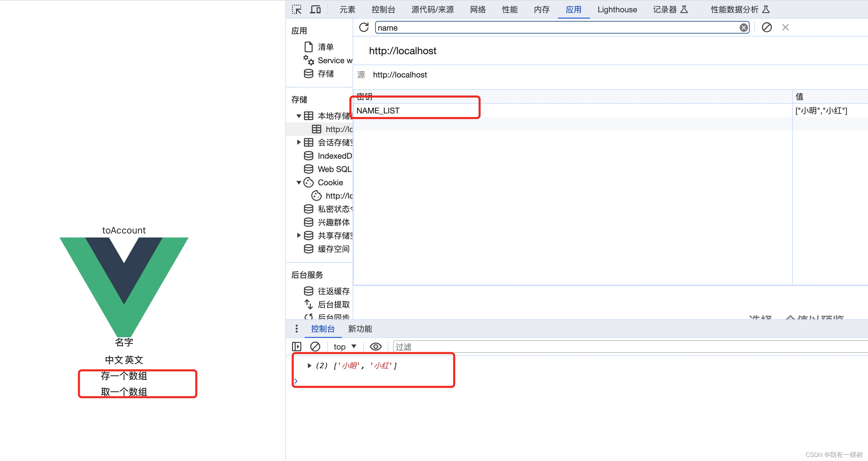The image size is (868, 461).
Task: Click the 存一个数组 button
Action: [124, 376]
